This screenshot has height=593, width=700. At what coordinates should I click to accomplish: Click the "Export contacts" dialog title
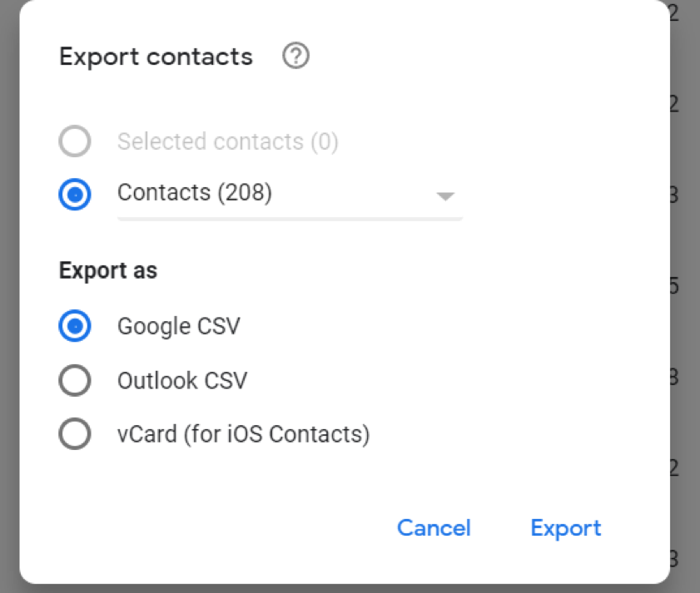click(156, 57)
